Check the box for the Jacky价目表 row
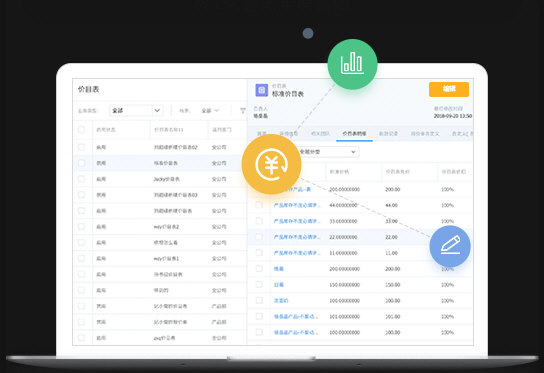 82,179
